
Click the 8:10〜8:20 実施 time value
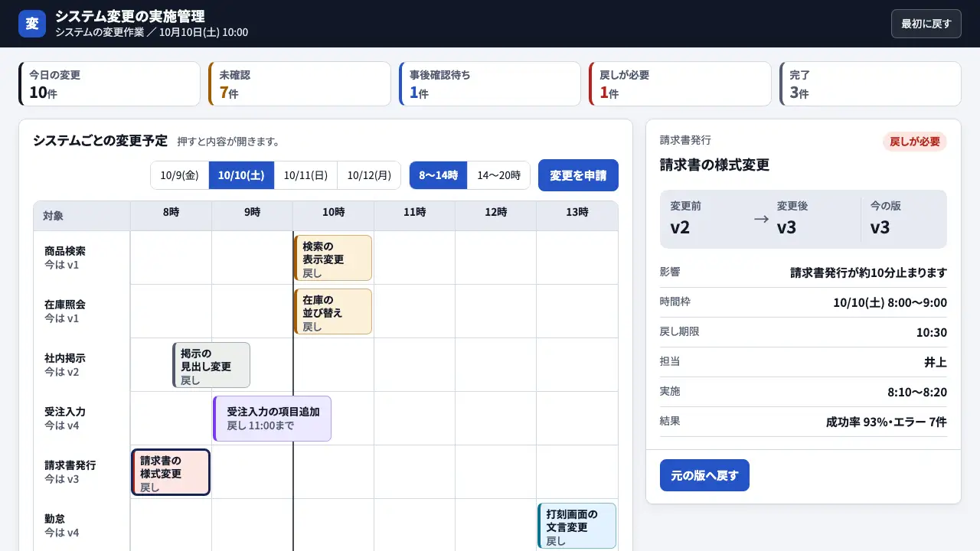917,392
